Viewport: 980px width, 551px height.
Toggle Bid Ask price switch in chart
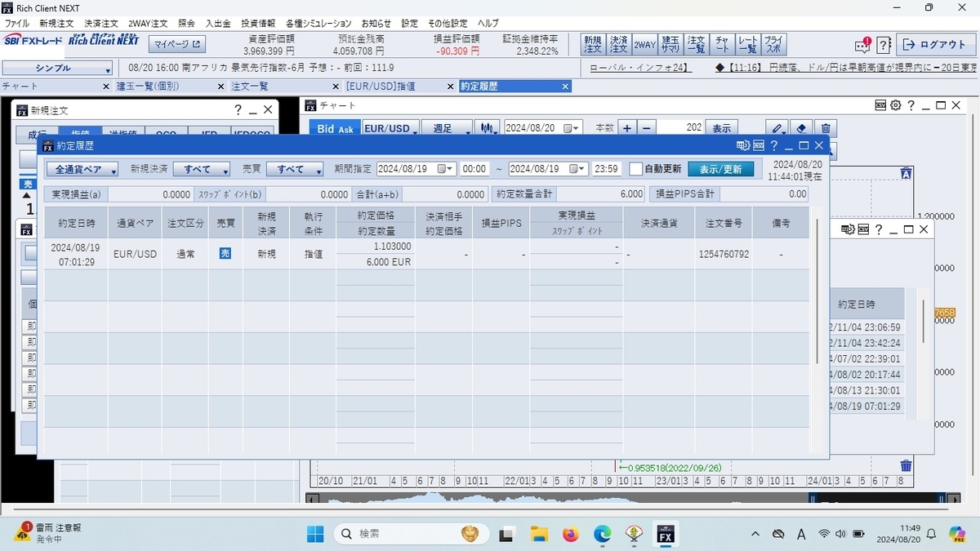click(335, 128)
